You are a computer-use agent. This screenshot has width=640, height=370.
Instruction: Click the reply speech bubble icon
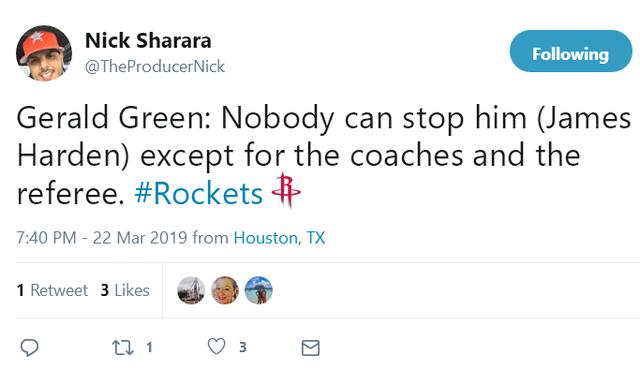29,348
